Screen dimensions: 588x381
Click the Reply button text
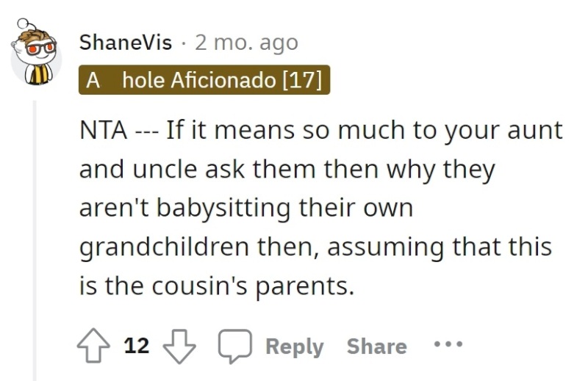(295, 346)
